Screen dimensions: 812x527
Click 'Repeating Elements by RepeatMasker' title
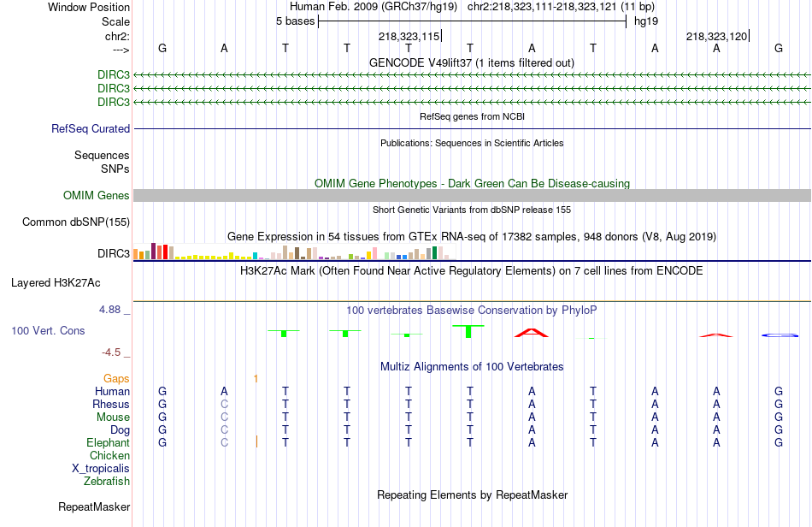(x=473, y=494)
